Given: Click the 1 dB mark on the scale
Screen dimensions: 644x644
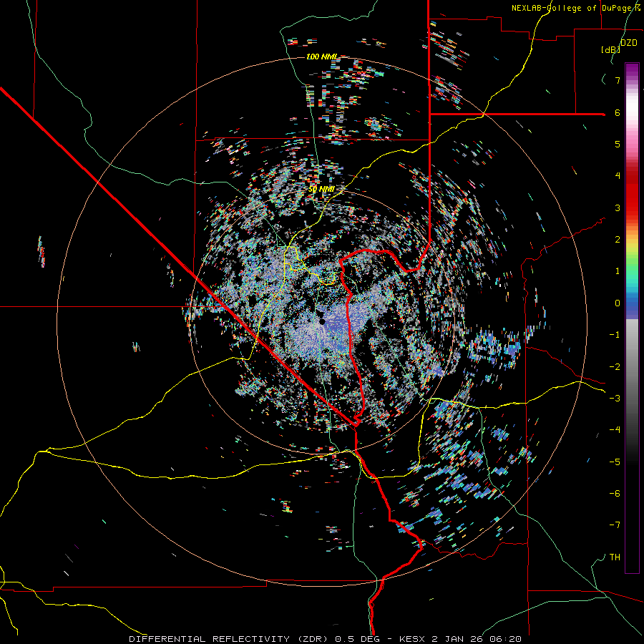Looking at the screenshot, I should coord(618,271).
